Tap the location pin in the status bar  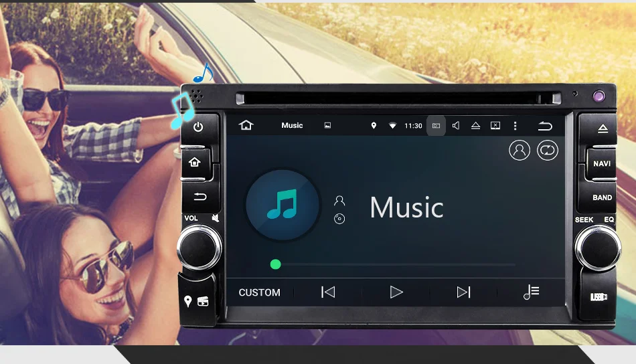coord(374,126)
